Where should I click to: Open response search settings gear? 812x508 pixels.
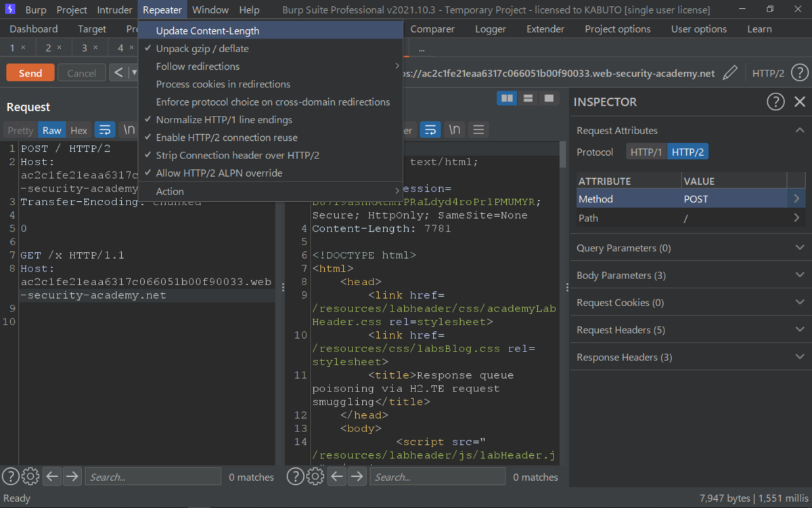click(315, 477)
